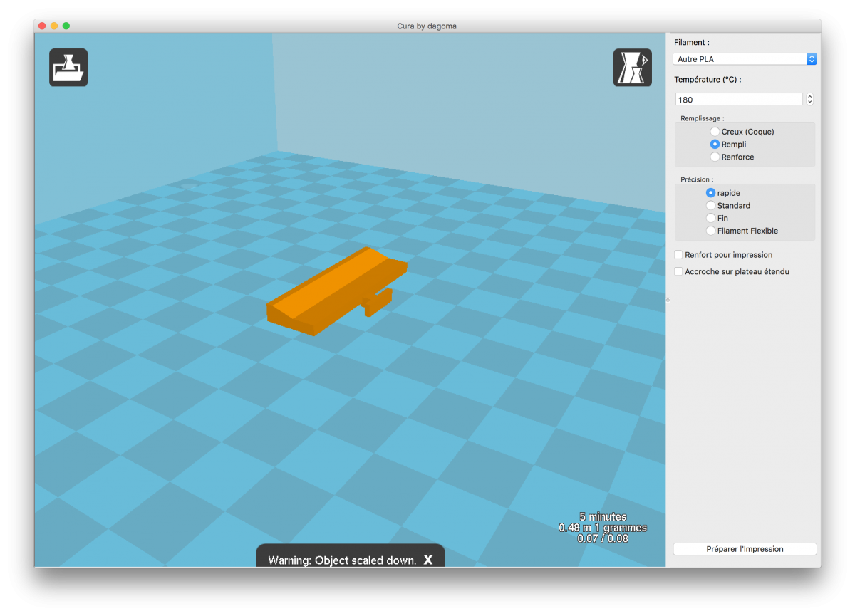
Task: Click the green zoom window button
Action: point(66,26)
